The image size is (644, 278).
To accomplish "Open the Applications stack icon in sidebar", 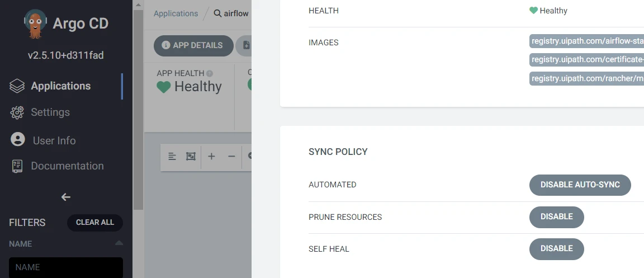I will coord(17,86).
